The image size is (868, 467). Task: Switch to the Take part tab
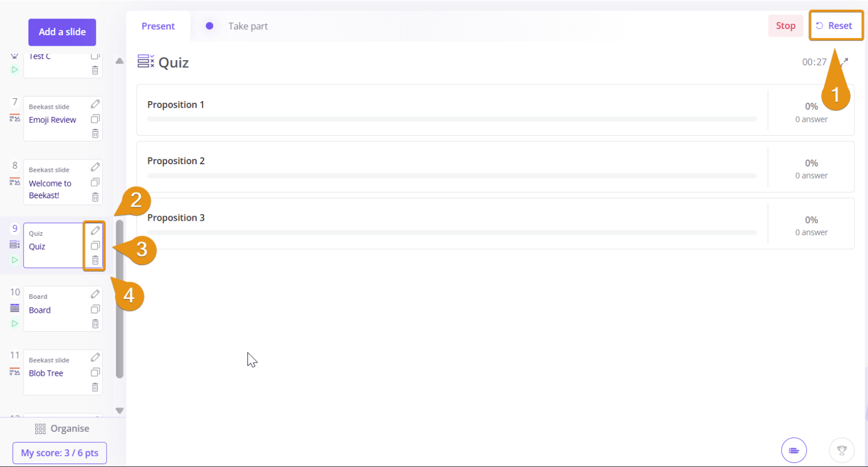click(248, 26)
